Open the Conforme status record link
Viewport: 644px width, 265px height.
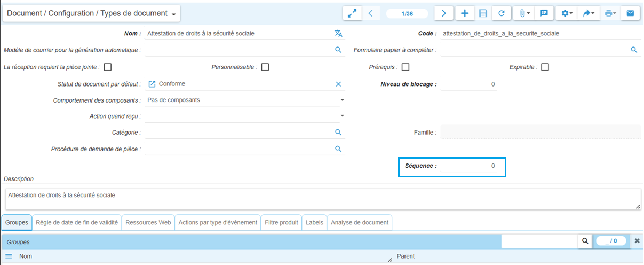click(152, 84)
